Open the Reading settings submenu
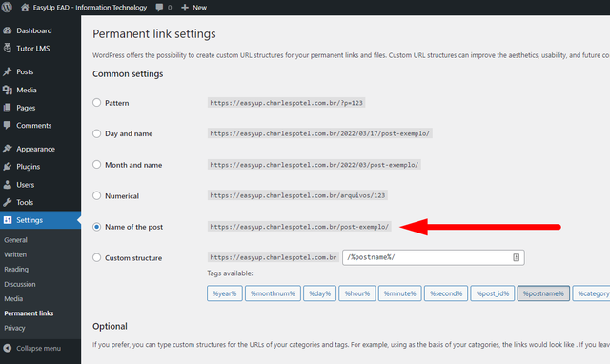Image resolution: width=610 pixels, height=364 pixels. pos(16,269)
